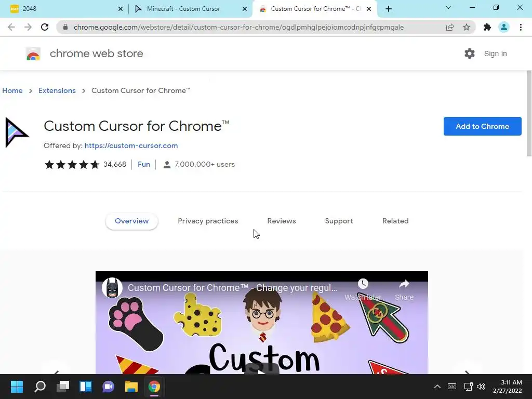
Task: Click the page vertical scrollbar
Action: 528,114
